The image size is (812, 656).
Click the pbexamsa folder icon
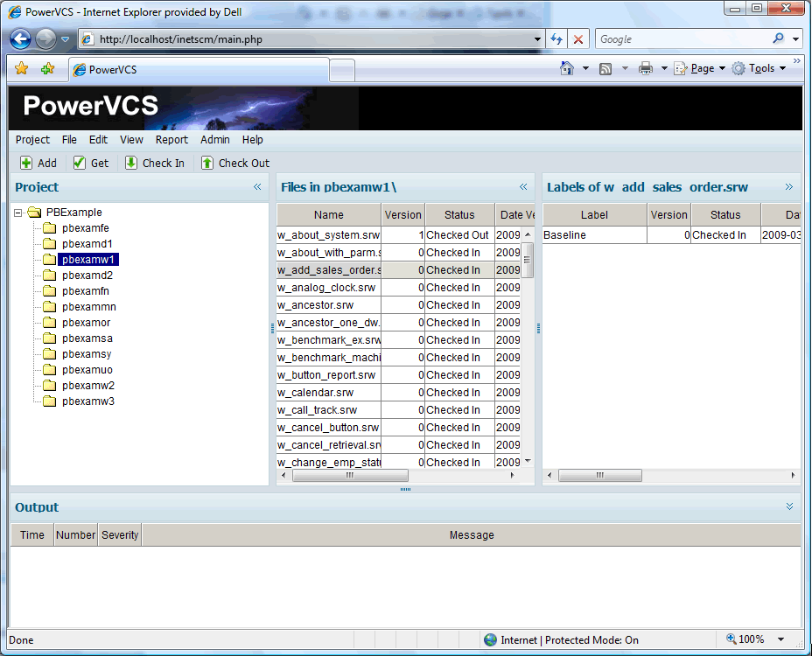[49, 338]
